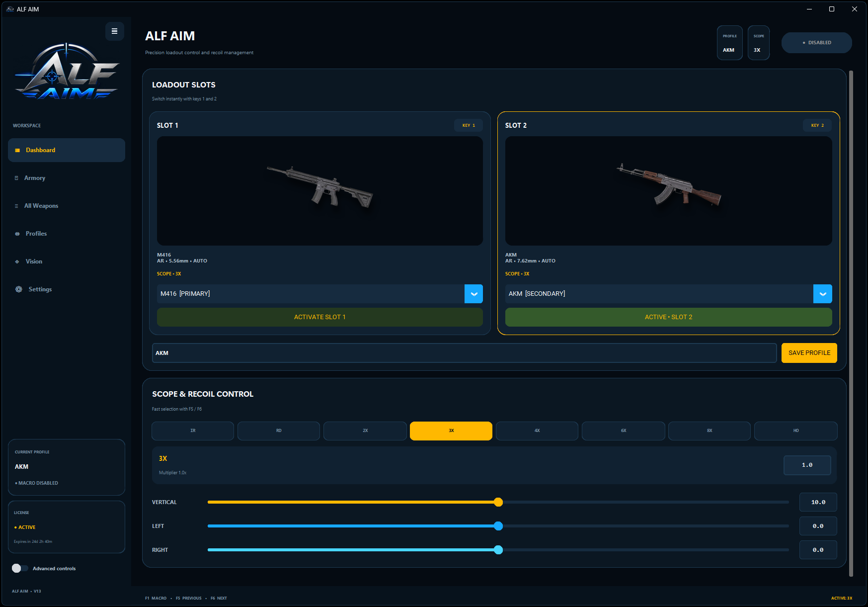Click 'ACTIVE: 3X' status at bottom right
Screen dimensions: 868x607
[x=842, y=599]
